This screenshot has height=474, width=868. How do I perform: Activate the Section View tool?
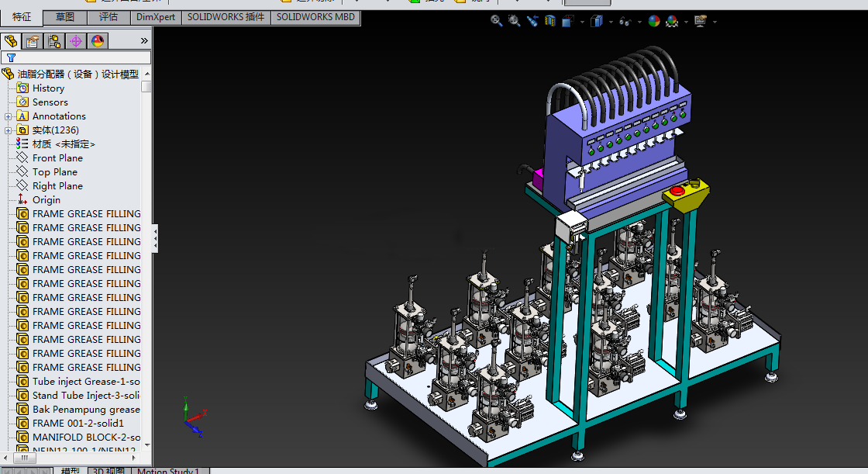(549, 21)
